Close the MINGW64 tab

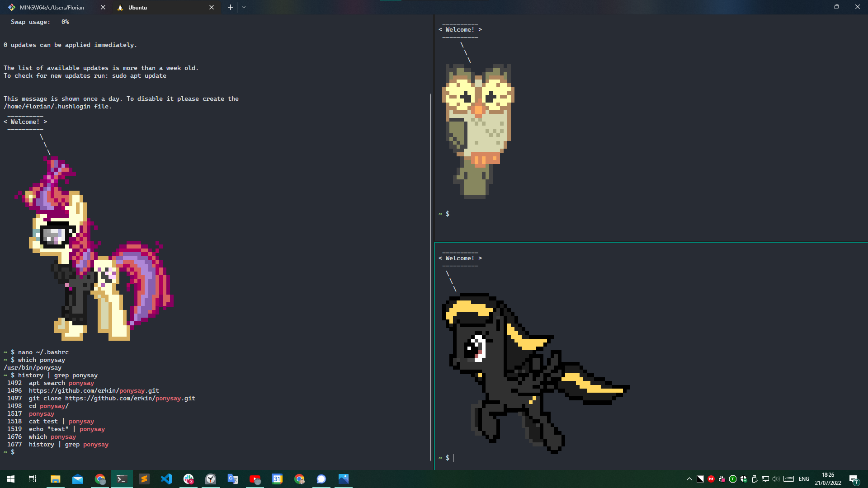click(103, 7)
